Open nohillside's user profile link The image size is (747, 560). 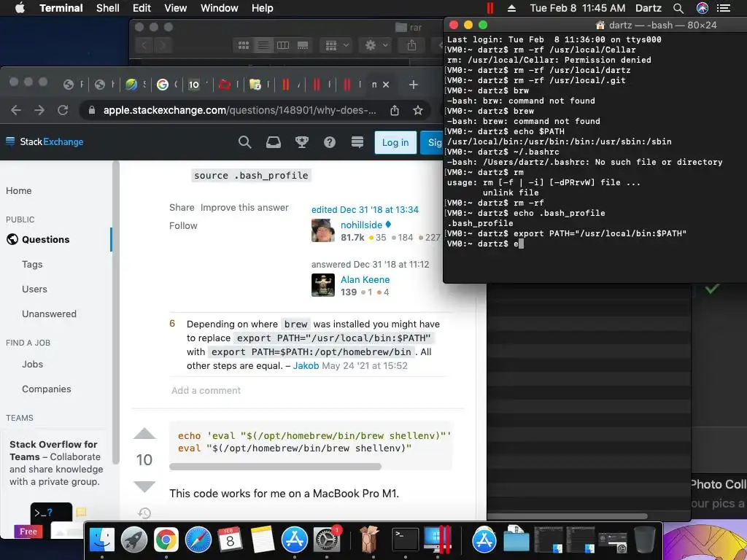(x=361, y=225)
